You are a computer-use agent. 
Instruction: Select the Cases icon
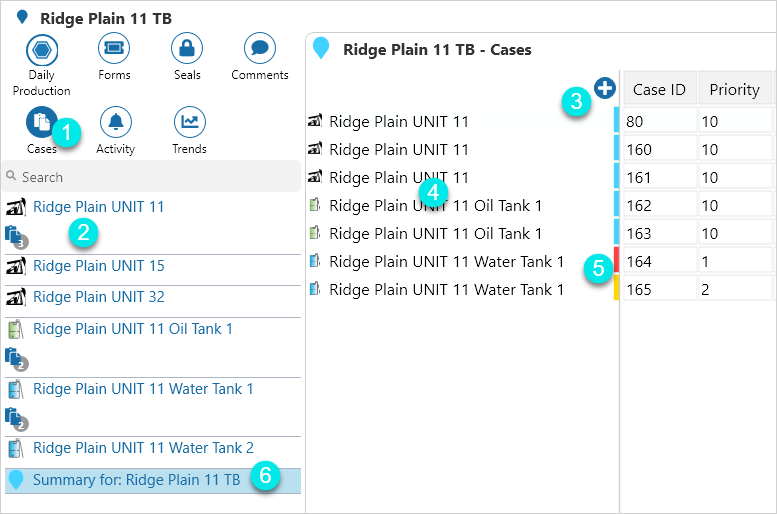[41, 122]
